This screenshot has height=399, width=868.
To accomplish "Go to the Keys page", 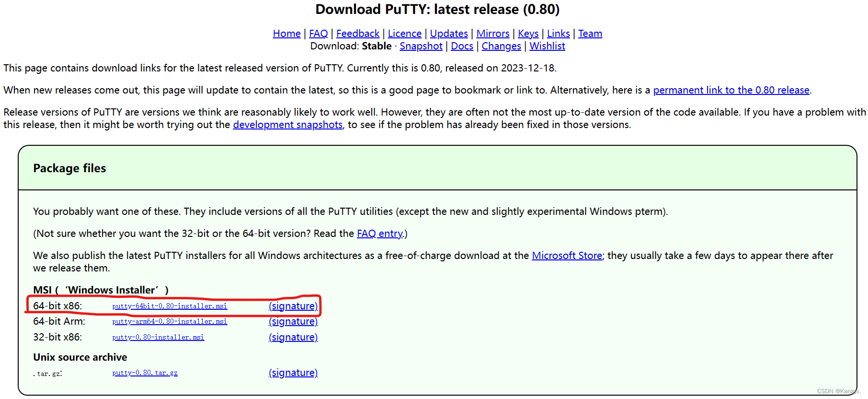I will (528, 34).
